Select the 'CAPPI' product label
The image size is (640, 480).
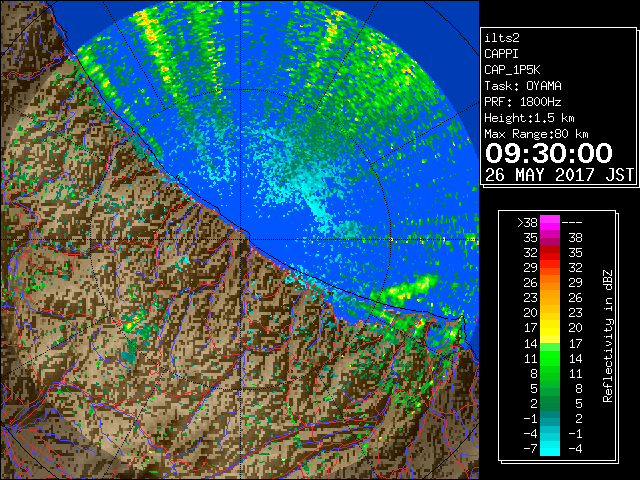[x=501, y=54]
